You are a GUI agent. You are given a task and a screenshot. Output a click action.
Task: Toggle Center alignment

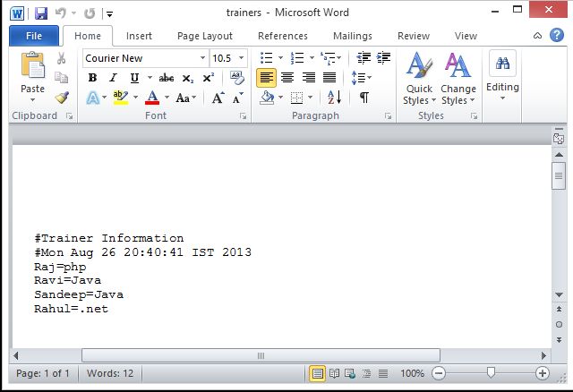287,78
